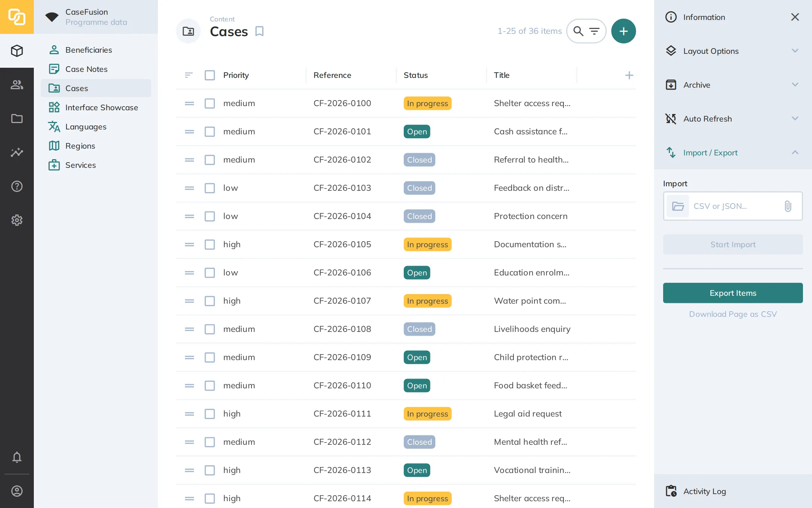This screenshot has height=508, width=812.
Task: Create a new case with the plus button
Action: [x=624, y=31]
